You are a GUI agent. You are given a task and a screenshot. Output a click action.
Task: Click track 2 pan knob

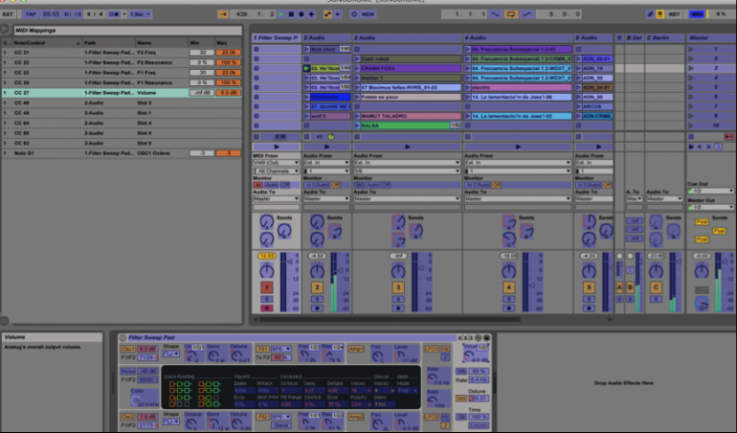(x=317, y=271)
